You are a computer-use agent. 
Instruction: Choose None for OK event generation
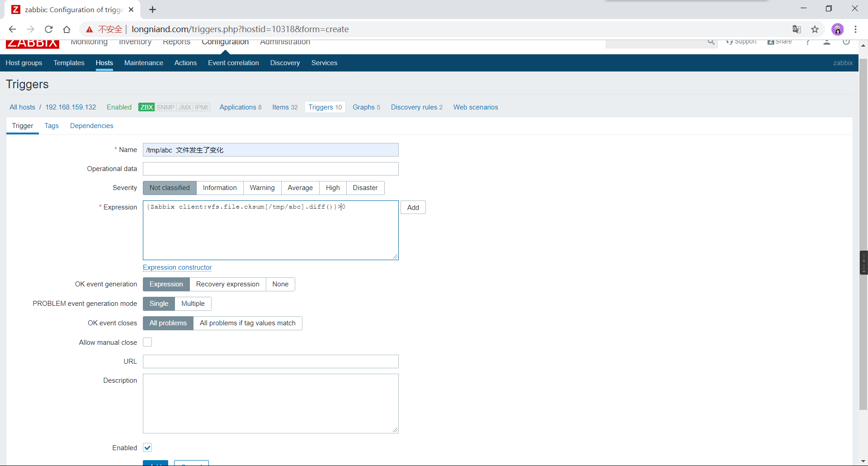click(280, 284)
